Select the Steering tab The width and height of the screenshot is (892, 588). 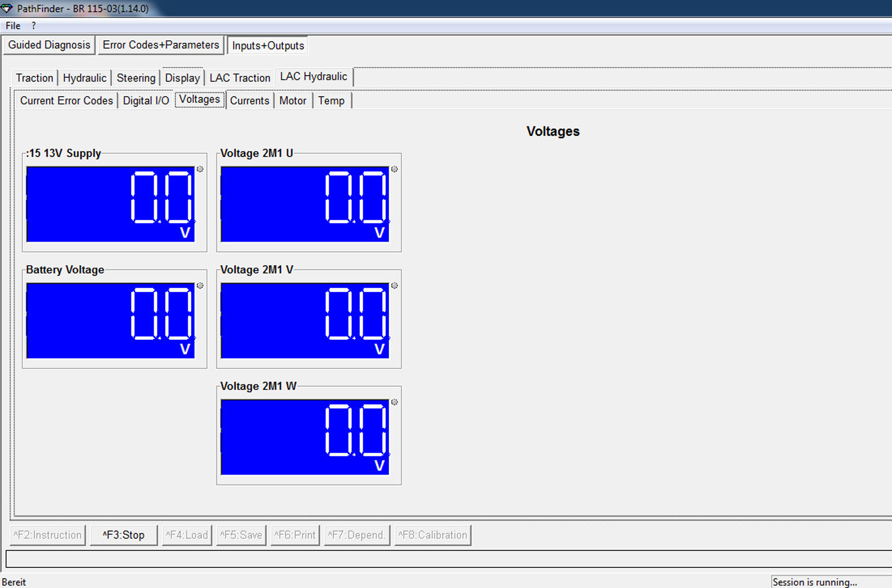pyautogui.click(x=136, y=78)
